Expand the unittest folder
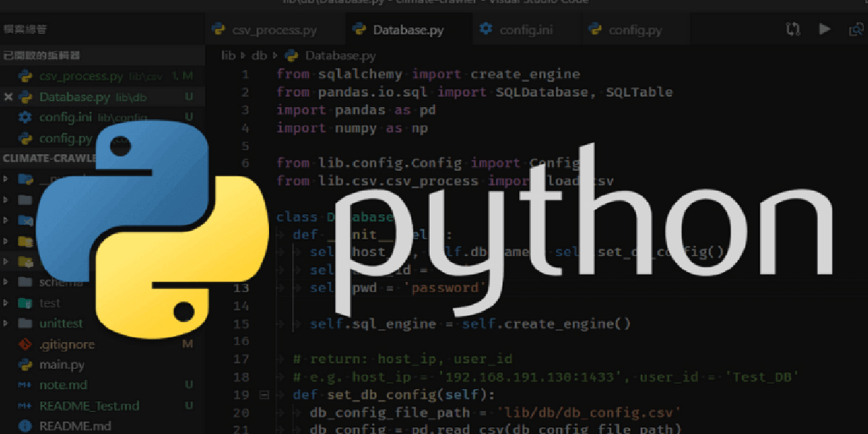 pos(7,323)
